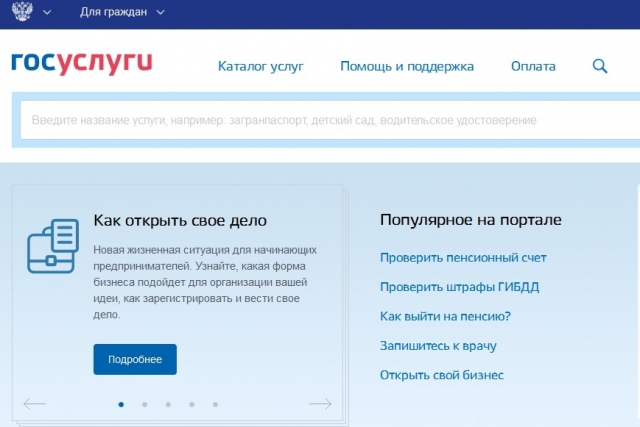
Task: Select the third carousel dot
Action: (x=168, y=405)
